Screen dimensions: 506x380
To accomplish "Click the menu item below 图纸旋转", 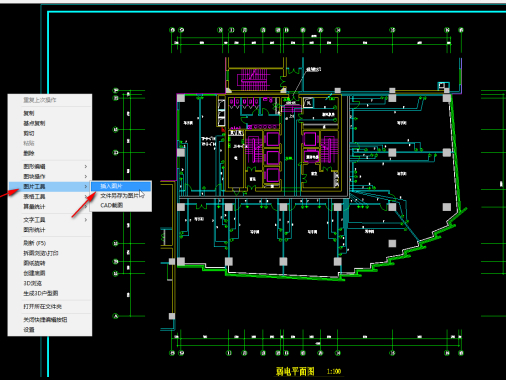I will point(50,273).
